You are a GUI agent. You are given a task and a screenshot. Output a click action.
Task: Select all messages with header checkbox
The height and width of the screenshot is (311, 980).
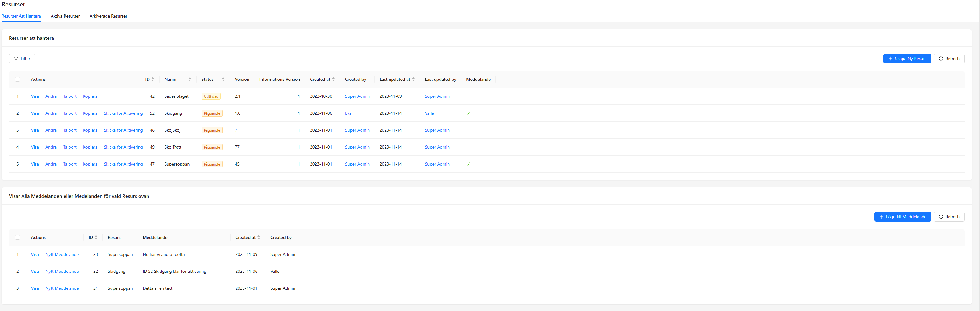(x=18, y=237)
